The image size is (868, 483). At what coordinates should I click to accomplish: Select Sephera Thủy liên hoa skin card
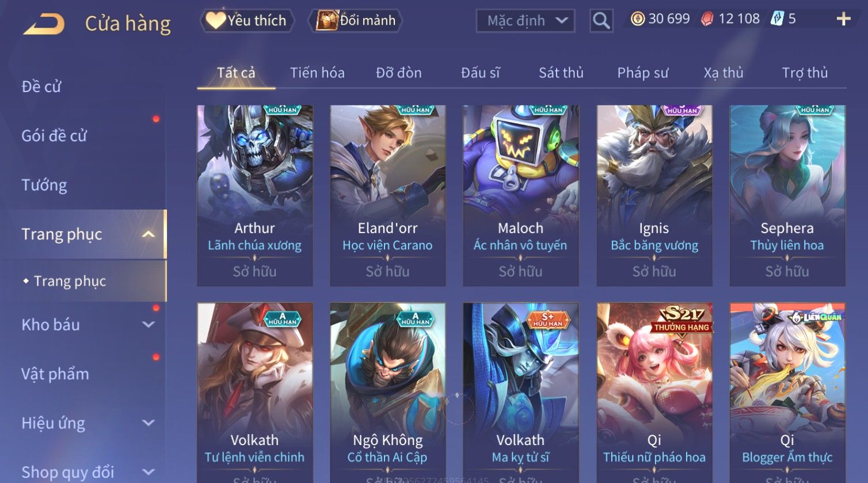point(787,195)
